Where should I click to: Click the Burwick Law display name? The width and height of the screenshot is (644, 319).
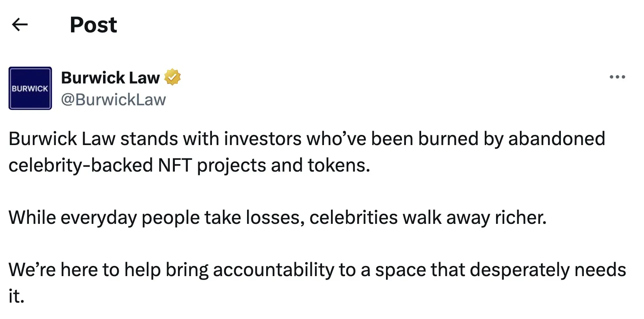(x=110, y=78)
